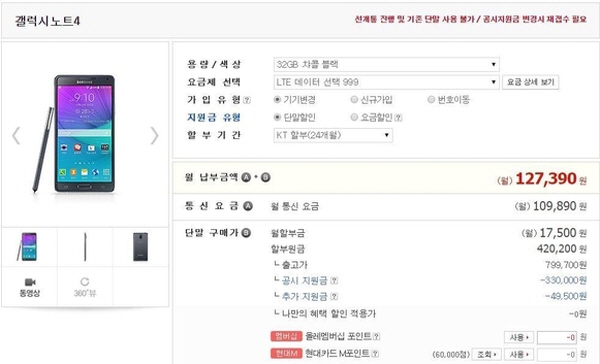
Task: Expand the LTE 데이터 선택 999 plan dropdown
Action: 386,82
